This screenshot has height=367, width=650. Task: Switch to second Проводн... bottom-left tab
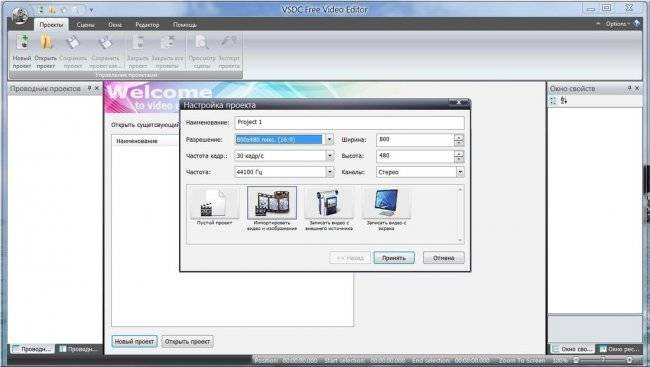(79, 349)
